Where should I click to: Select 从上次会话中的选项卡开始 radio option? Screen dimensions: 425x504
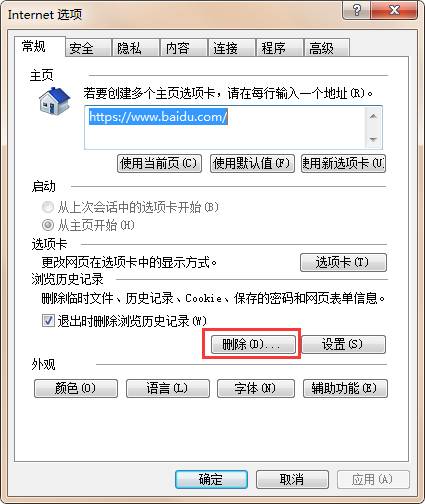[x=48, y=207]
